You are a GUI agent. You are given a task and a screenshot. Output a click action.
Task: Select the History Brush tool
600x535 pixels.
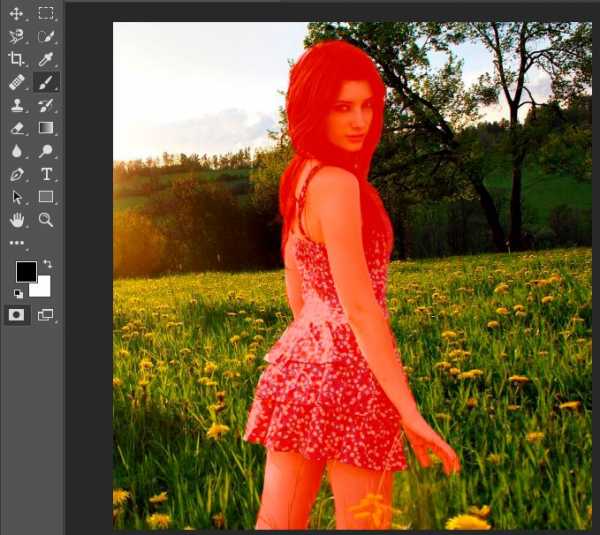(x=46, y=105)
